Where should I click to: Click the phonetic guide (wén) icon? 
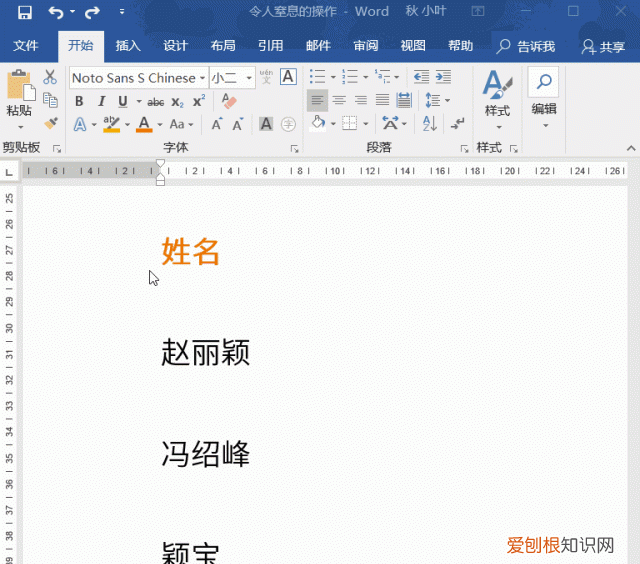(266, 77)
